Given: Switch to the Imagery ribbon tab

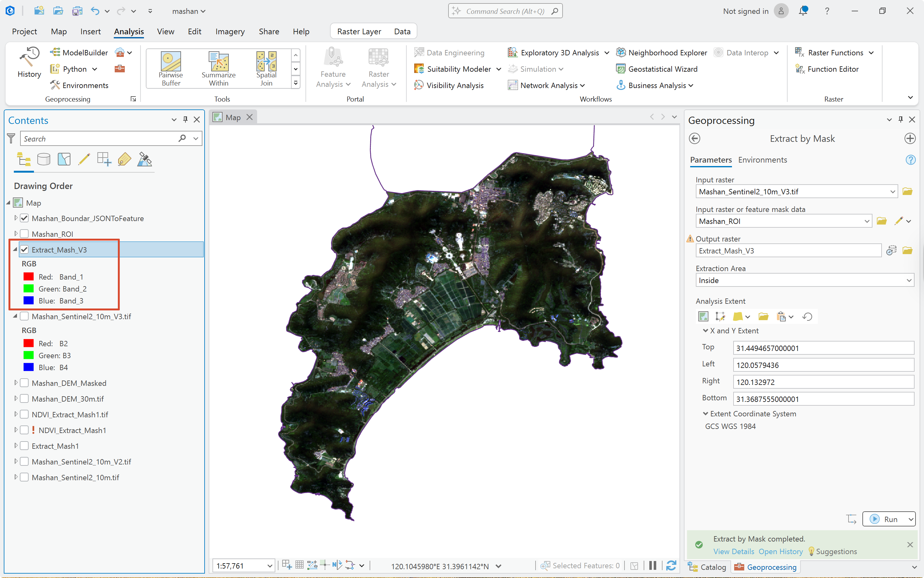Looking at the screenshot, I should pos(230,31).
